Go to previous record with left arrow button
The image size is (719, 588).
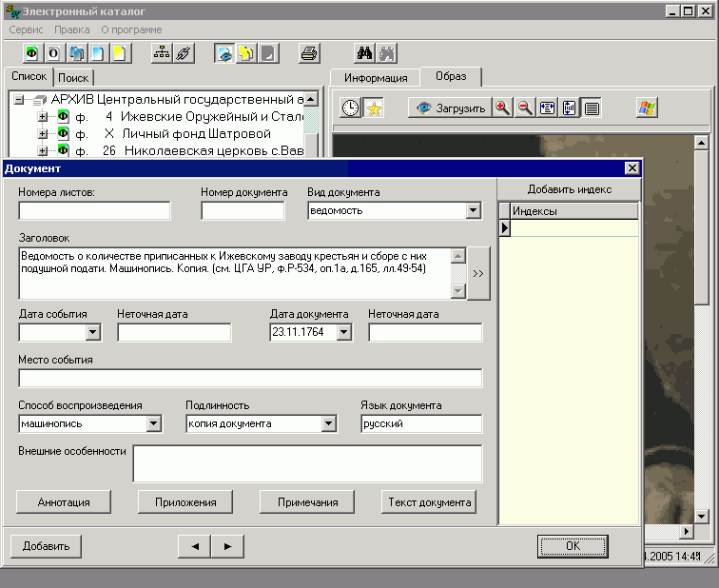195,546
